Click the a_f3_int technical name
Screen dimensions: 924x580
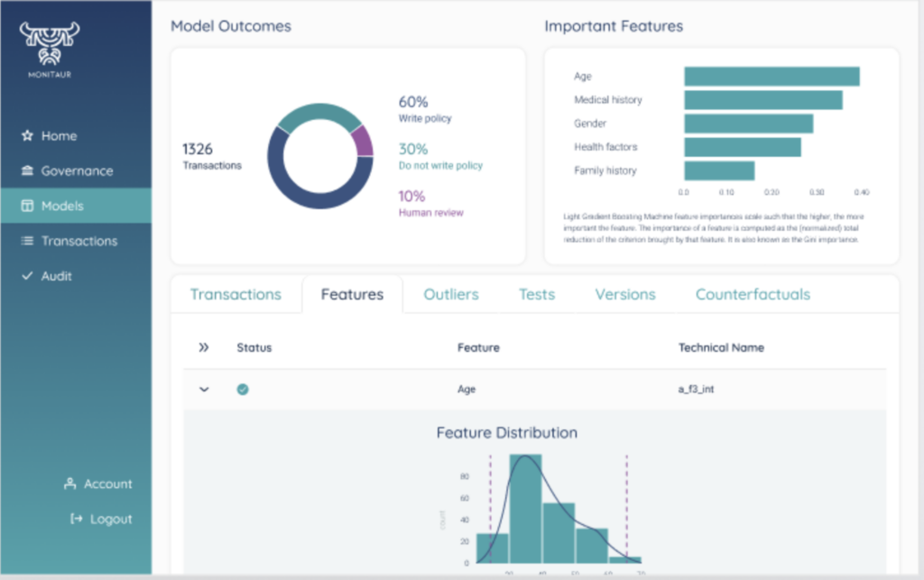696,389
